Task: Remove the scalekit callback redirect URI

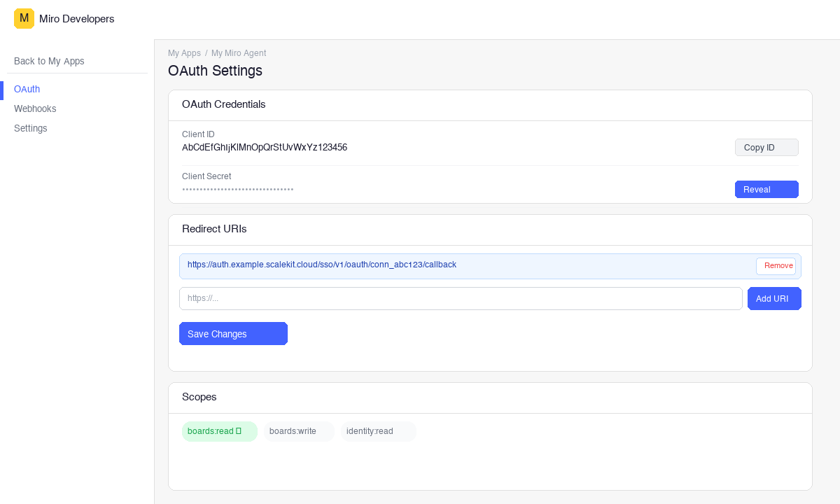Action: click(776, 266)
